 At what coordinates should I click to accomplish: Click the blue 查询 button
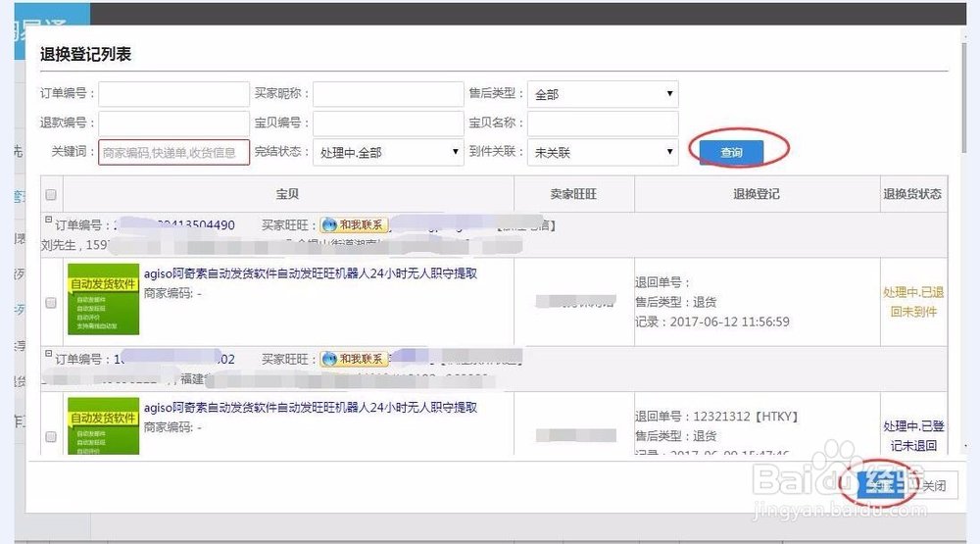(731, 152)
